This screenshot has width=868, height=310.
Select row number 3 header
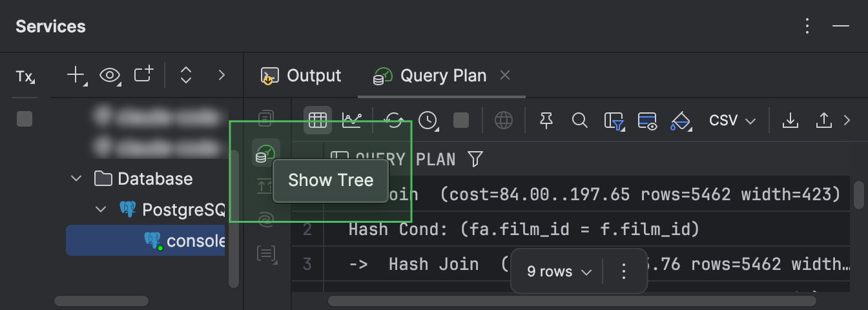(307, 263)
